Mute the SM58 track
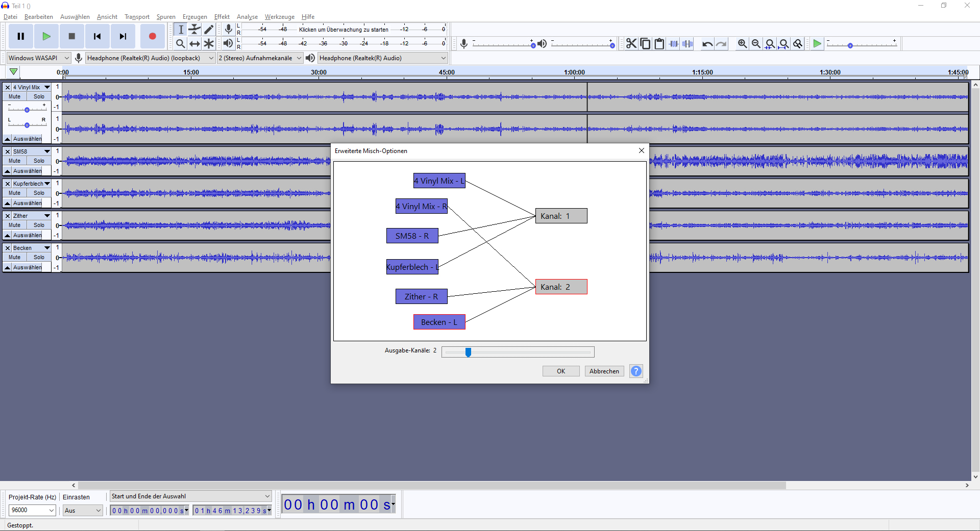The height and width of the screenshot is (531, 980). click(x=15, y=161)
